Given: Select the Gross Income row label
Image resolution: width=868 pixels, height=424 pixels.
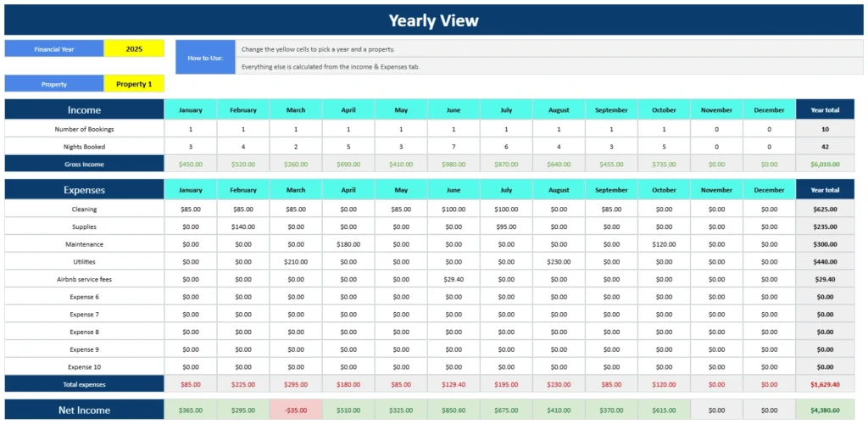Looking at the screenshot, I should click(84, 164).
